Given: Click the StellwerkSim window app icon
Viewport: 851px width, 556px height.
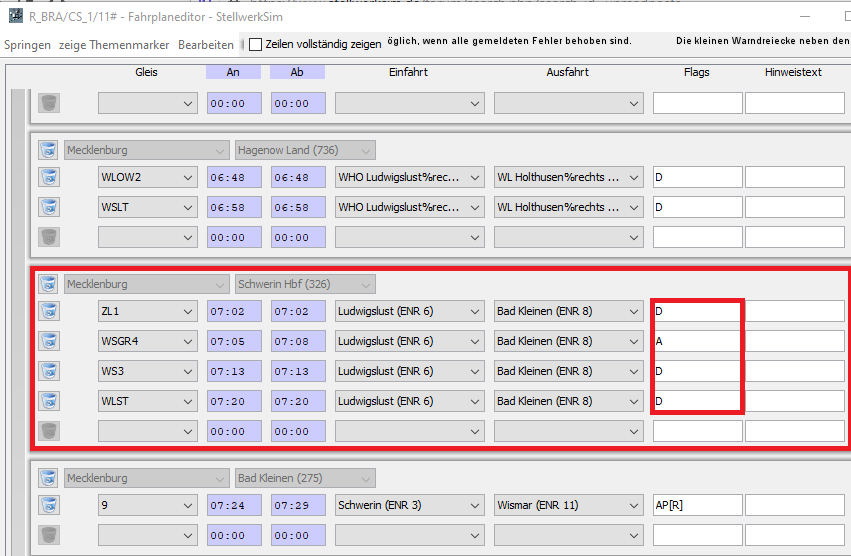Looking at the screenshot, I should point(16,16).
